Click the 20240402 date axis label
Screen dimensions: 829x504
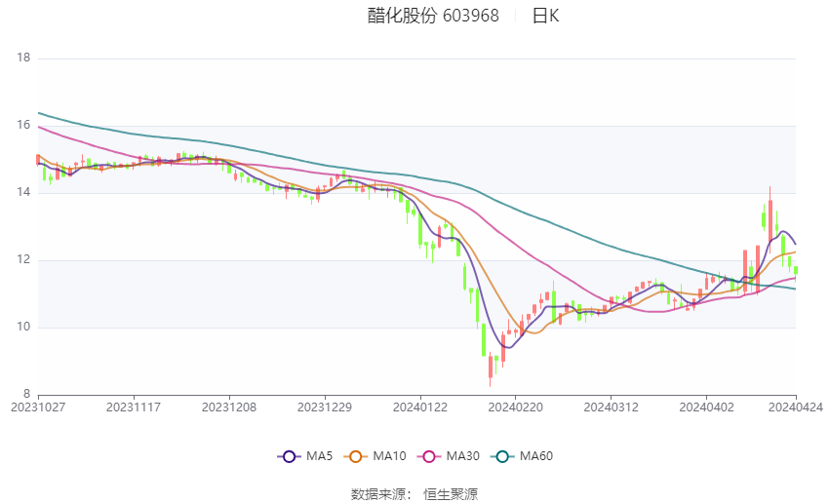tap(706, 407)
